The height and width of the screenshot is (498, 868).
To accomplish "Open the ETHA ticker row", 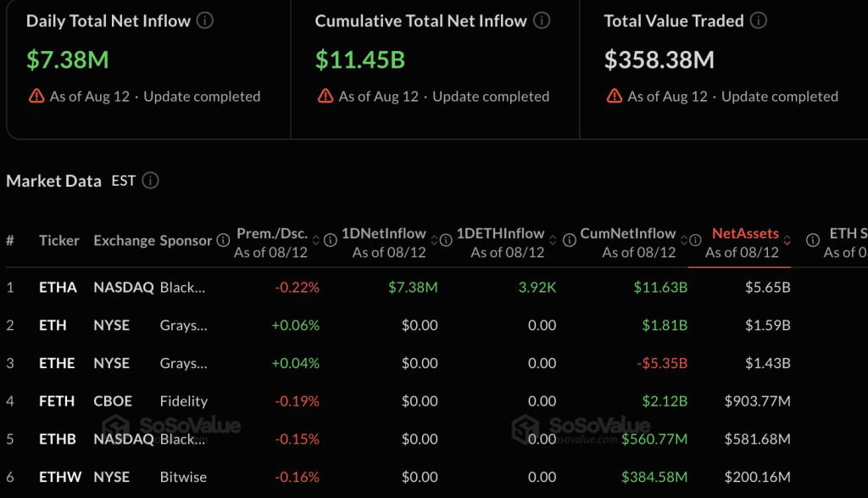I will pyautogui.click(x=58, y=287).
